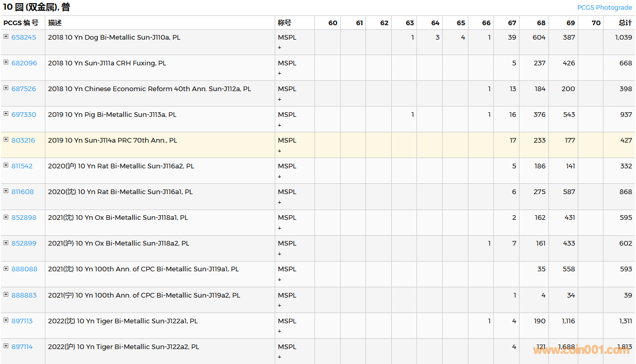Click plus under MSPL for 2021(沪) Ox row
The height and width of the screenshot is (364, 636).
pyautogui.click(x=280, y=254)
